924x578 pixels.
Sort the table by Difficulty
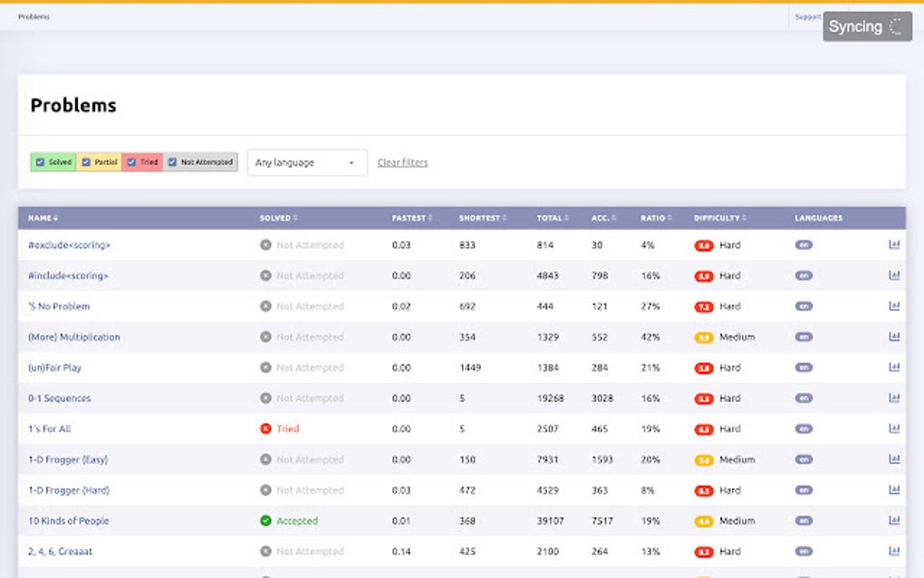coord(717,217)
